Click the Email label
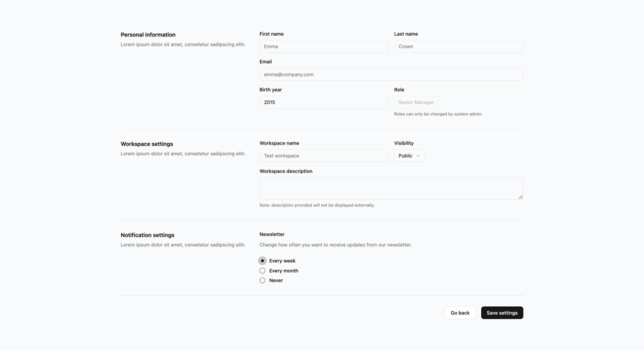Viewport: 644px width, 351px height. tap(266, 61)
